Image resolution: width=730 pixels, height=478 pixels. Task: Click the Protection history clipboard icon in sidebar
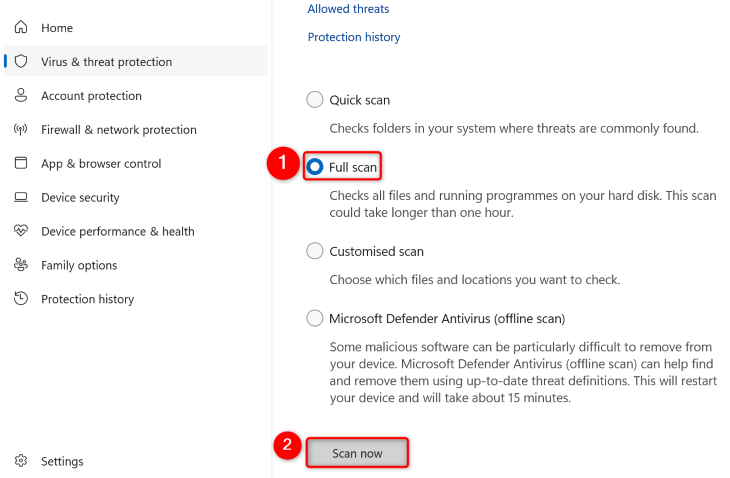(20, 300)
